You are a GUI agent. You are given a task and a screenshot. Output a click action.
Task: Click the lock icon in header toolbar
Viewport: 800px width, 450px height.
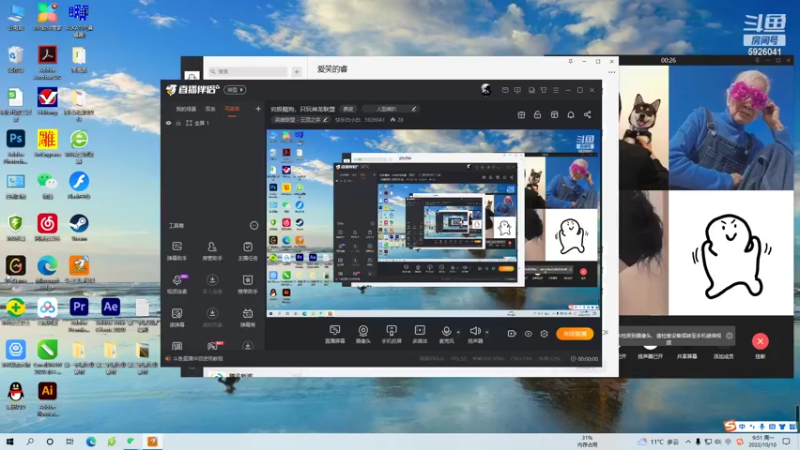(x=537, y=115)
